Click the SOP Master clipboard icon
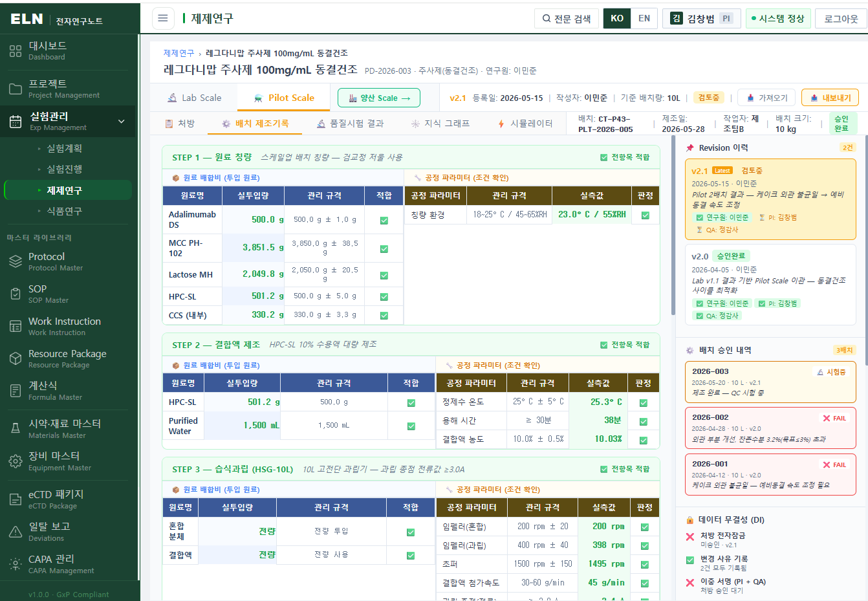The height and width of the screenshot is (601, 868). point(16,294)
